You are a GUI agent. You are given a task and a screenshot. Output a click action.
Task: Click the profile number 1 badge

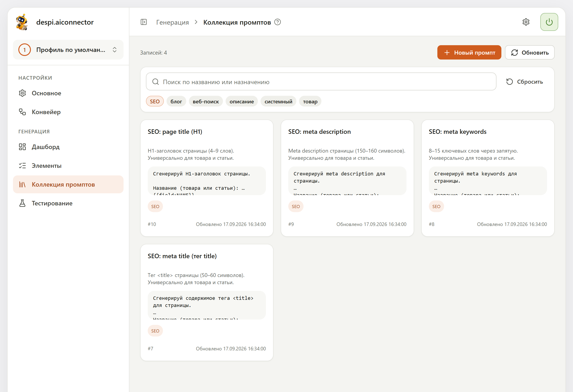[24, 50]
